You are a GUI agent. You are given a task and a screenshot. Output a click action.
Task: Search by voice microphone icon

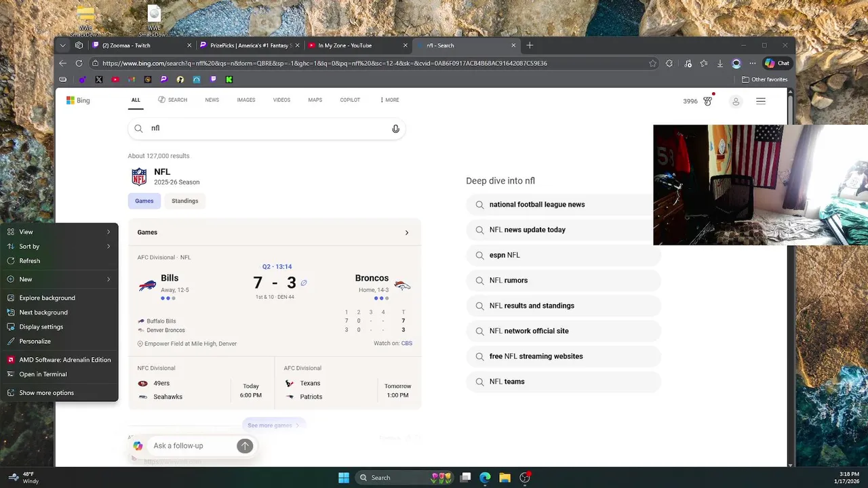[396, 129]
